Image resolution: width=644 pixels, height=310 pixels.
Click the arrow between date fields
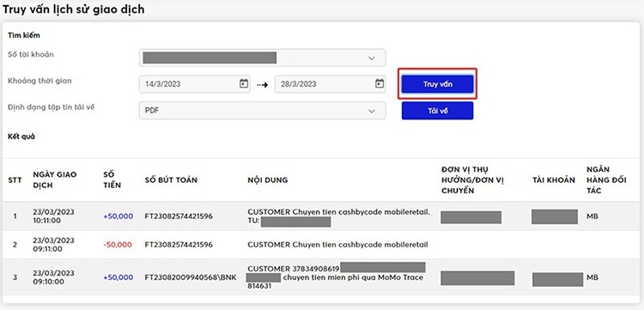[x=263, y=84]
